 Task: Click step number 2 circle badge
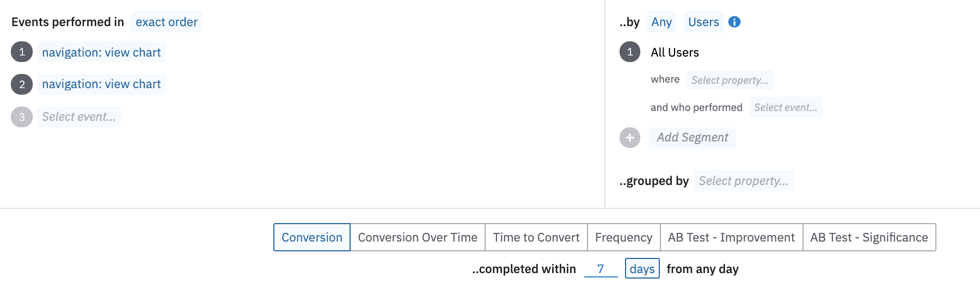(x=22, y=84)
